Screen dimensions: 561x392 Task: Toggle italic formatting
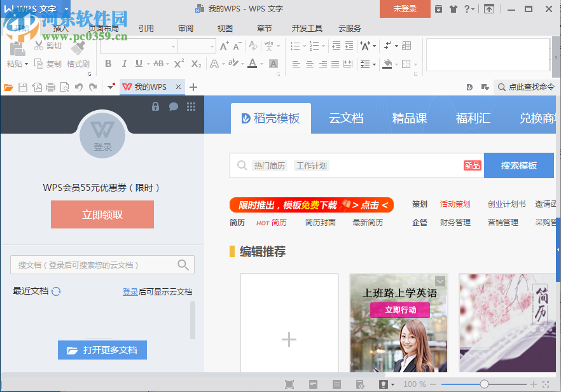tap(125, 64)
